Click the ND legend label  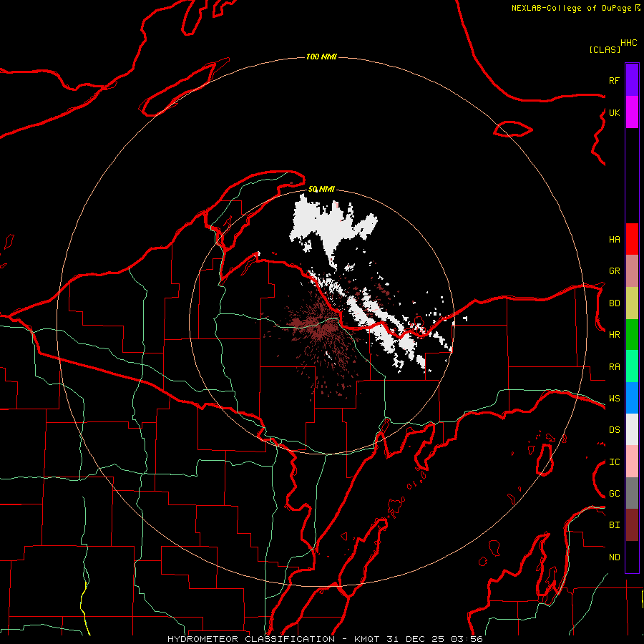pyautogui.click(x=614, y=557)
